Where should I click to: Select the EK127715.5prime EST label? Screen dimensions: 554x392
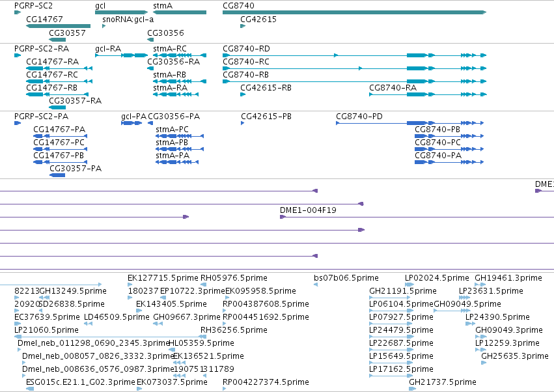point(163,278)
